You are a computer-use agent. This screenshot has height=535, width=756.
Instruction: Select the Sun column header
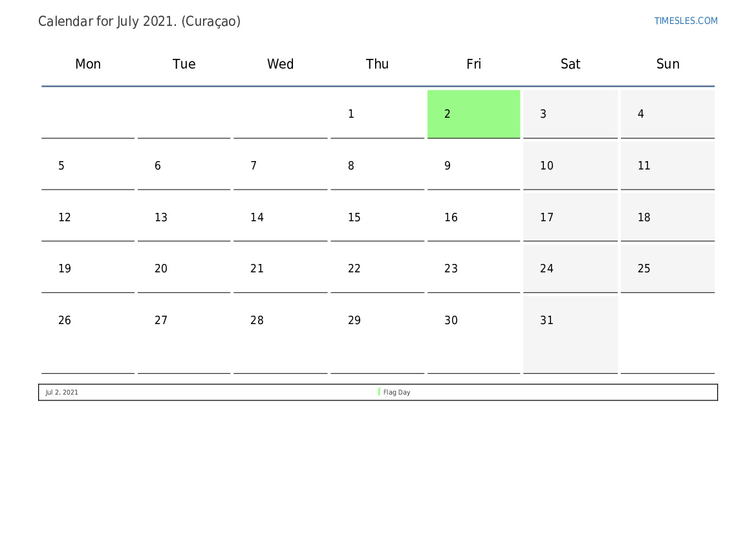[x=668, y=63]
